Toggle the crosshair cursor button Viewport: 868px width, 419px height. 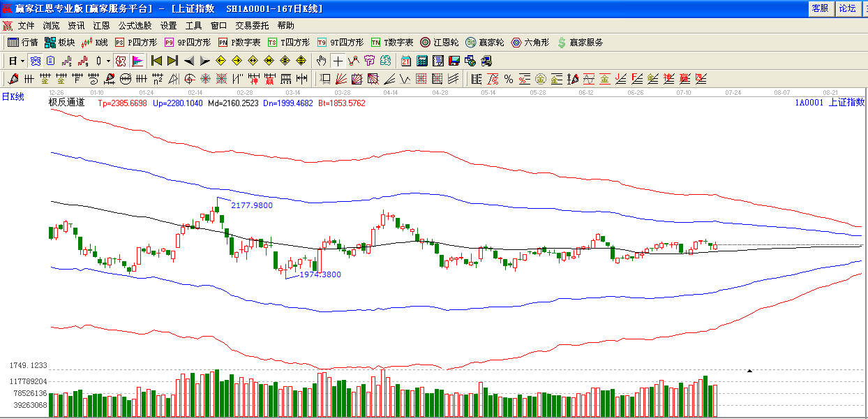coord(338,61)
